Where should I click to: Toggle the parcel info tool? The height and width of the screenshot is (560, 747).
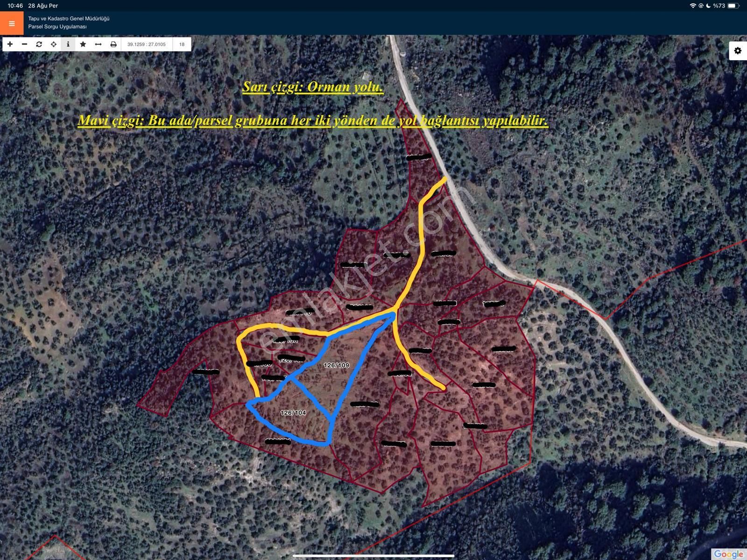coord(68,44)
